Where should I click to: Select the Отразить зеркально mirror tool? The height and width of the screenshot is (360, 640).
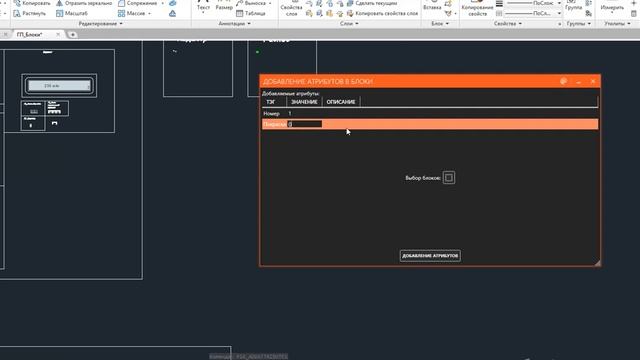click(84, 3)
